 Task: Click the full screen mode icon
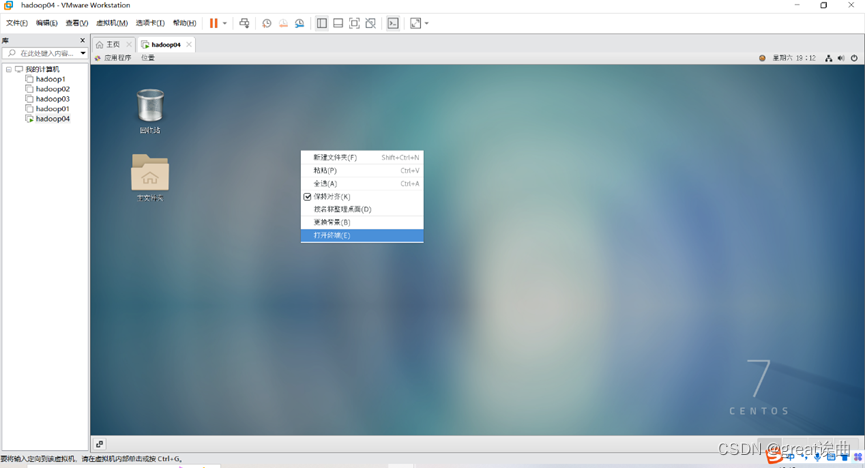355,23
